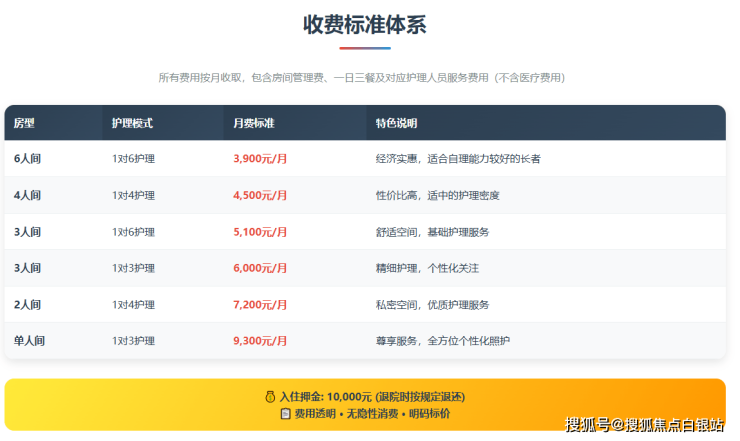Screen dimensions: 740x441
Task: Click the 搜狐号@搜狐焦点白银站 watermark
Action: point(645,425)
